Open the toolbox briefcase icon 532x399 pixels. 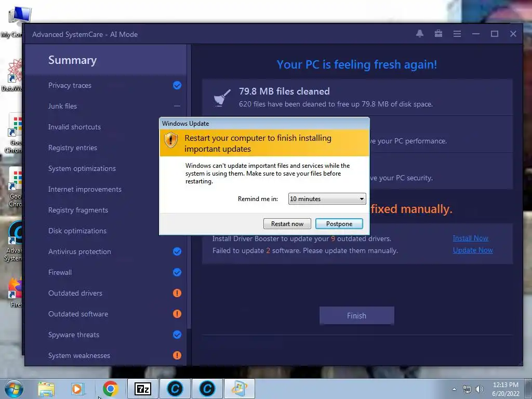438,34
